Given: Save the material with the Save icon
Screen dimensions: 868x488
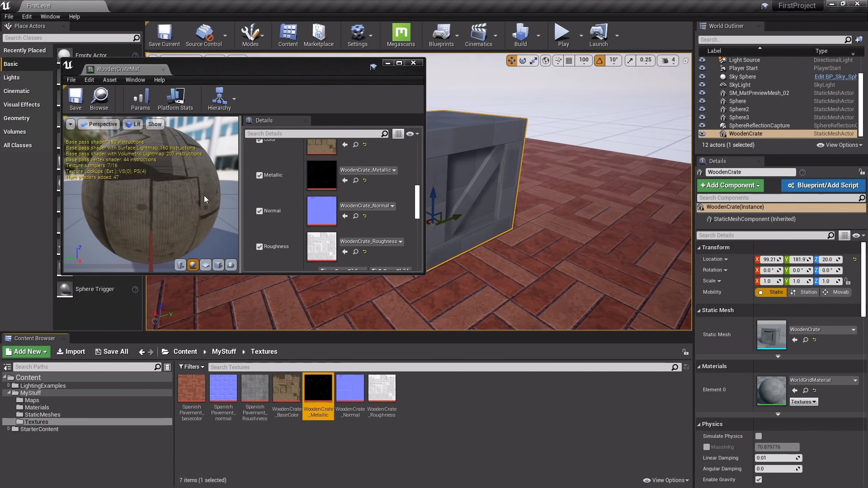Looking at the screenshot, I should pos(75,99).
